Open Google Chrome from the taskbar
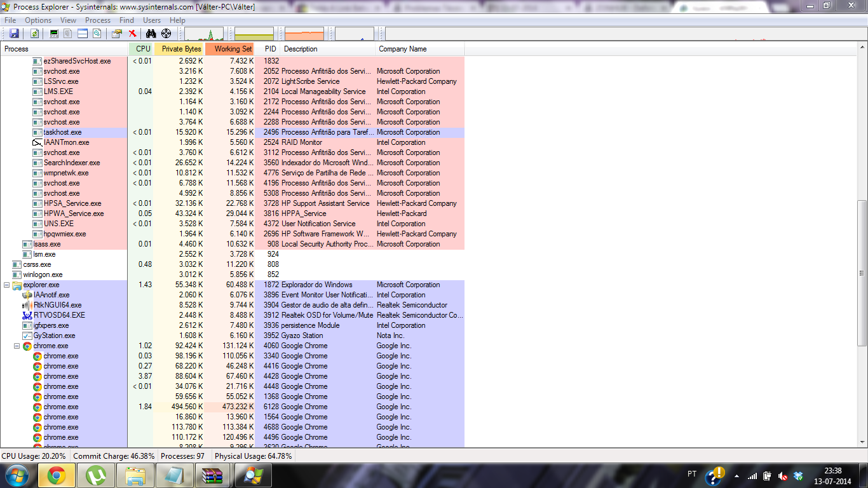 (57, 475)
